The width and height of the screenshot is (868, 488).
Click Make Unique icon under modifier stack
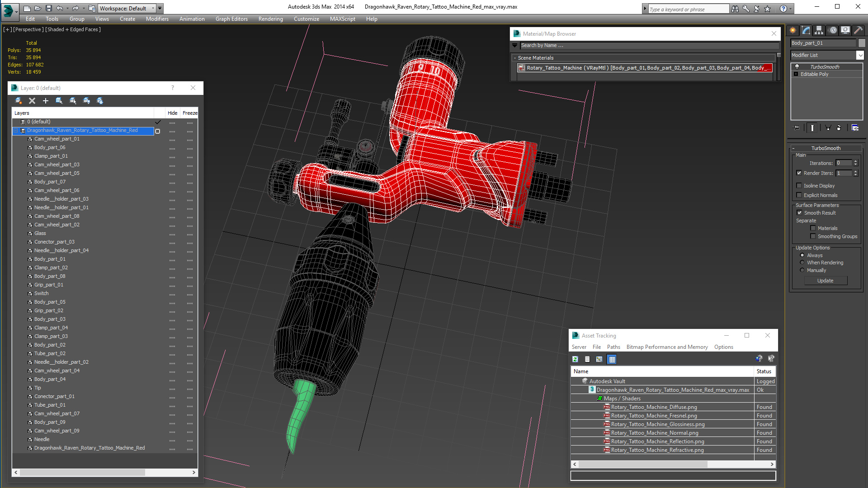(x=828, y=128)
